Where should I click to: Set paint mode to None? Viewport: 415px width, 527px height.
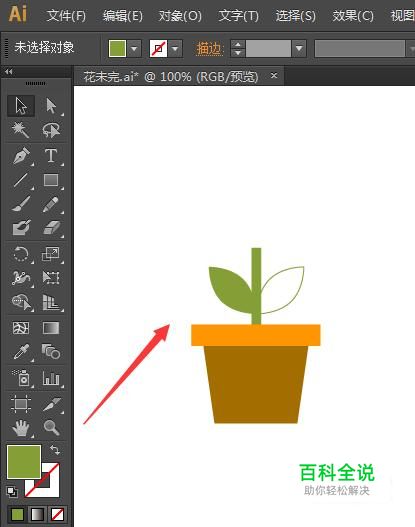click(x=57, y=514)
